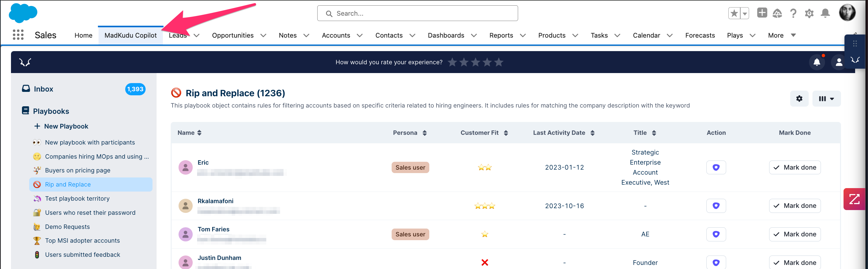Open the Help question mark icon
The width and height of the screenshot is (868, 269).
[x=793, y=13]
